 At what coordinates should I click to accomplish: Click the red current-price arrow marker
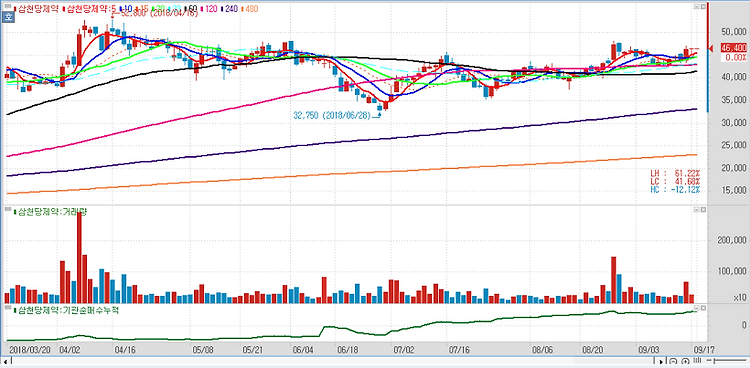coord(711,48)
